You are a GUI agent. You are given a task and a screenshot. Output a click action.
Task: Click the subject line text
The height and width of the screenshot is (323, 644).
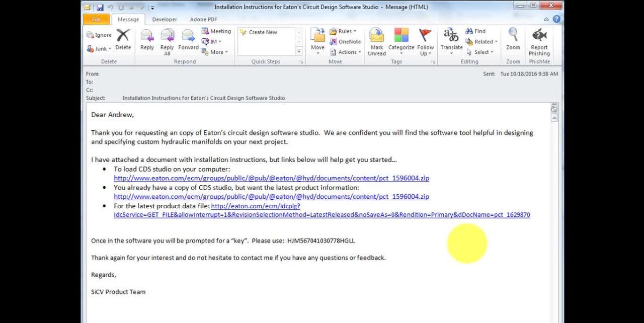[x=204, y=98]
